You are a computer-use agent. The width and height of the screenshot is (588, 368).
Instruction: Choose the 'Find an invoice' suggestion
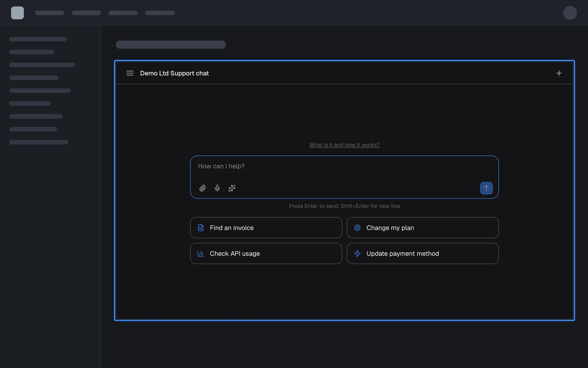tap(266, 228)
